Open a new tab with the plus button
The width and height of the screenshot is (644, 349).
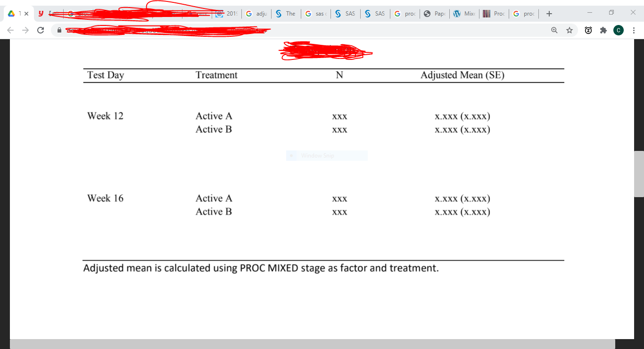click(549, 13)
